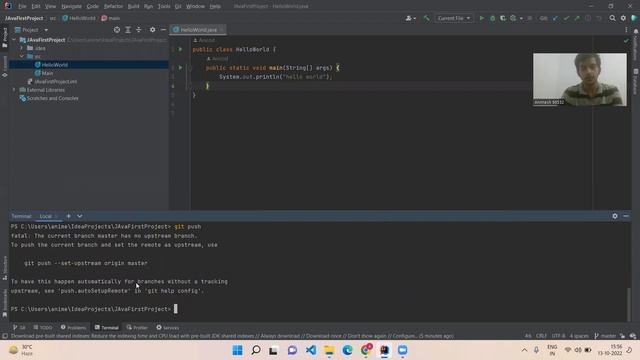Add new terminal session with plus icon
This screenshot has width=640, height=360.
(x=69, y=216)
